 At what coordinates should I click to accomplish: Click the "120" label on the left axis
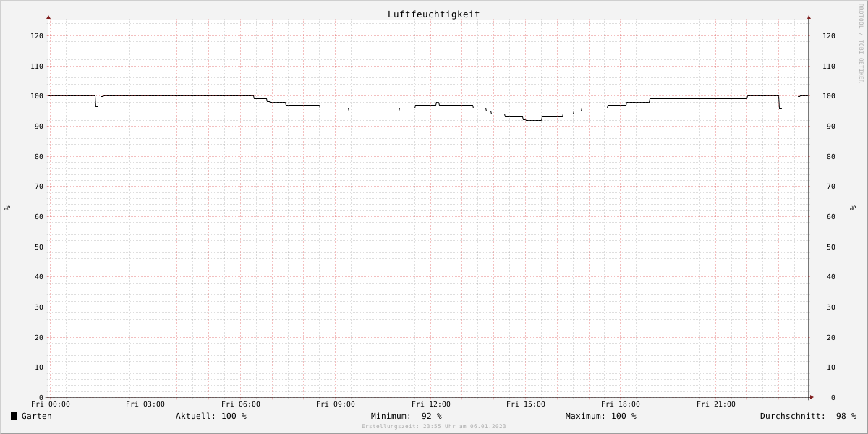click(37, 36)
